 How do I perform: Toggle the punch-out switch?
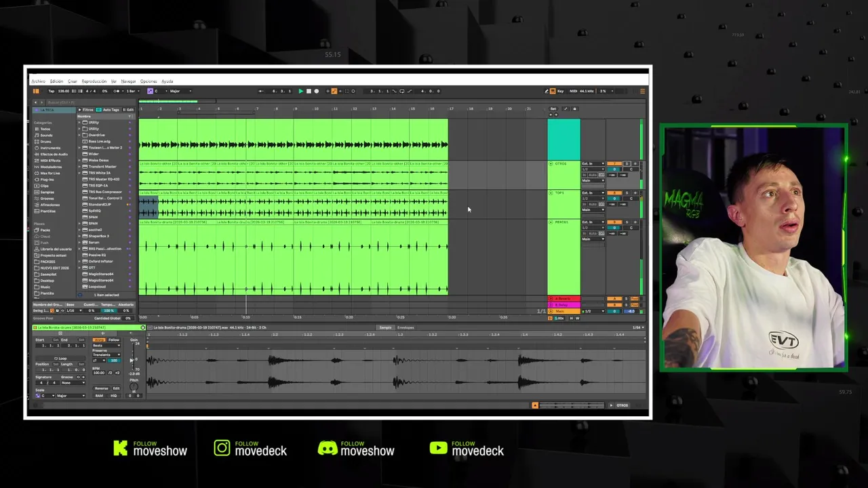(410, 91)
